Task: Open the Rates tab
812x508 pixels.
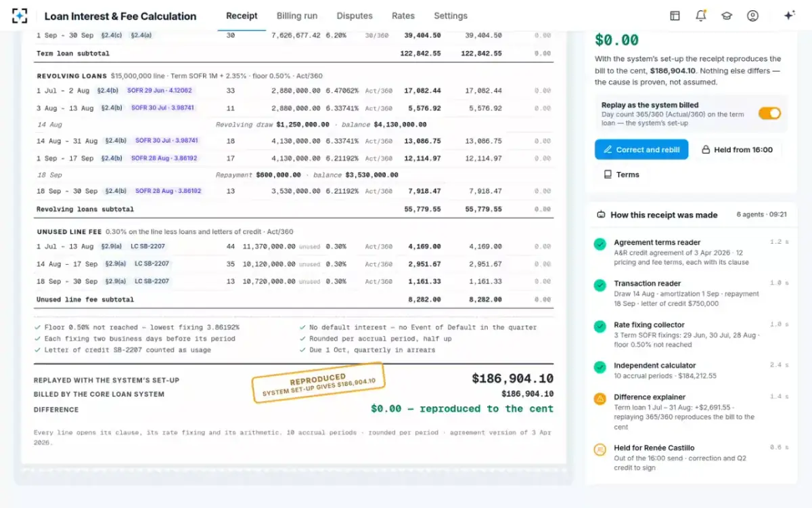Action: click(403, 16)
